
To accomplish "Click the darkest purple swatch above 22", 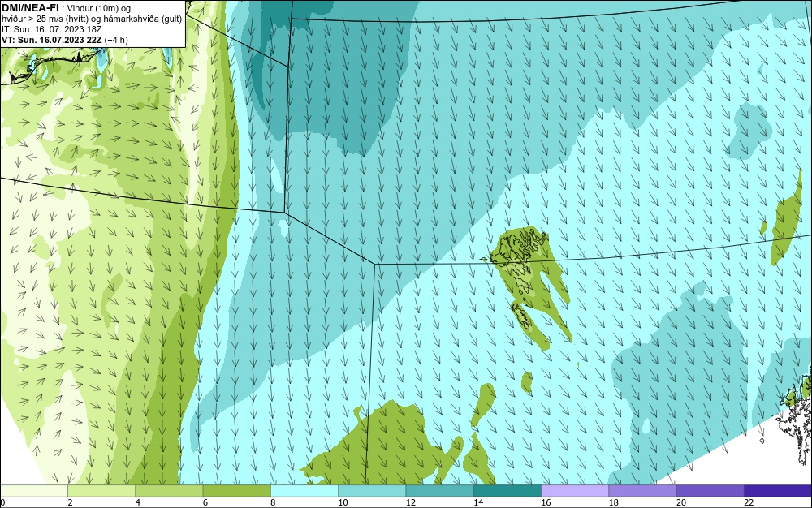I will click(x=778, y=491).
